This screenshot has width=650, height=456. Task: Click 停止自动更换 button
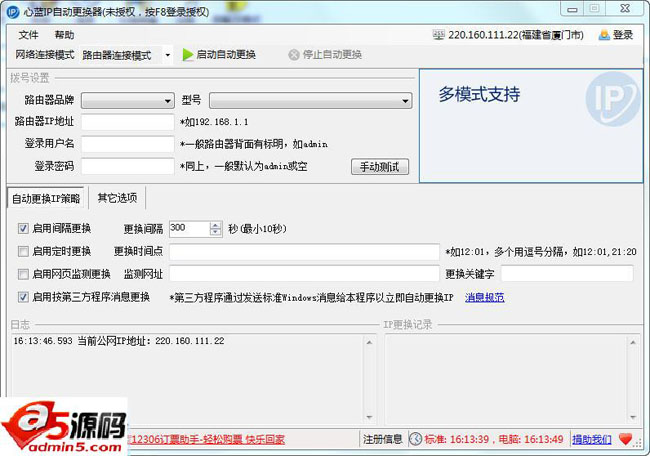pos(325,55)
